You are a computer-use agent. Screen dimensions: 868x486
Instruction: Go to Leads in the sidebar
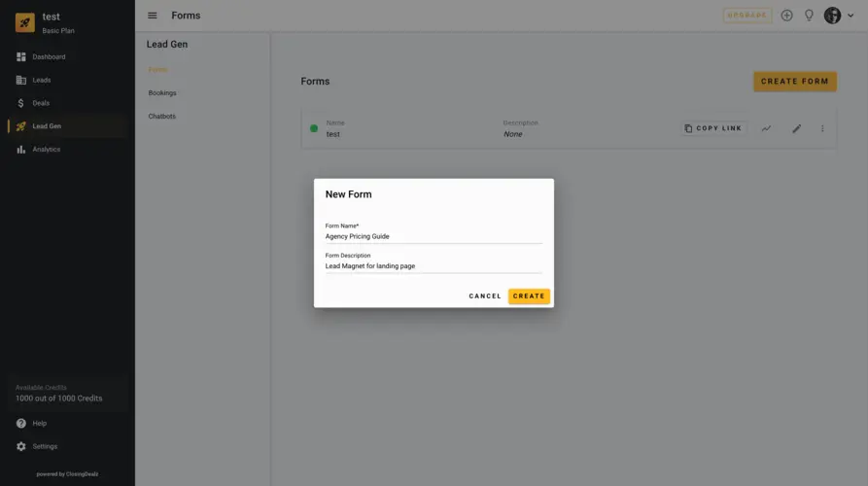(x=67, y=80)
